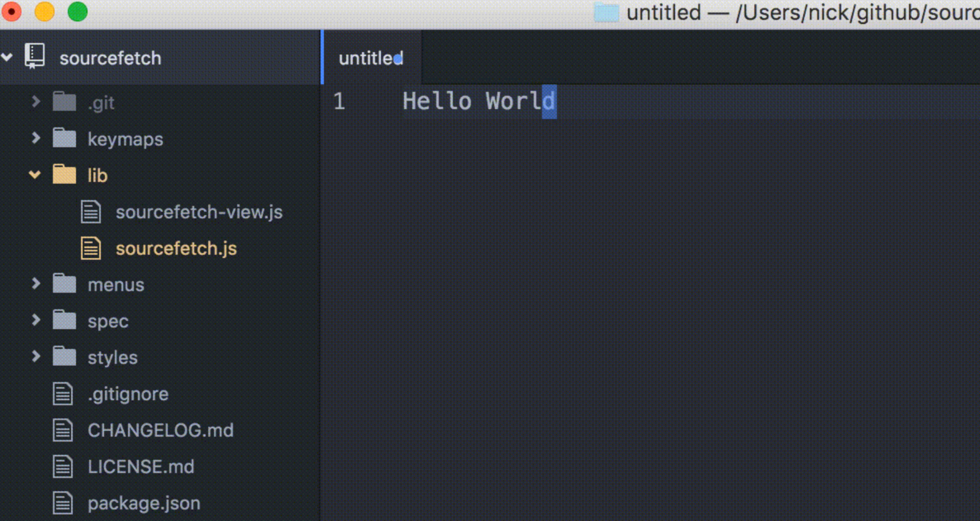Image resolution: width=980 pixels, height=521 pixels.
Task: Click the LICENSE.md file icon
Action: 62,466
